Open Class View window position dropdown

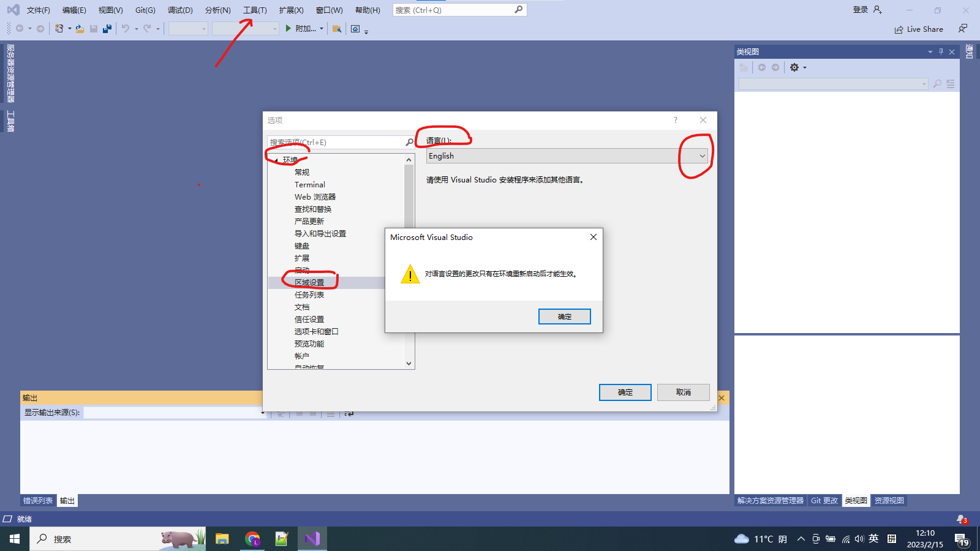[x=930, y=52]
